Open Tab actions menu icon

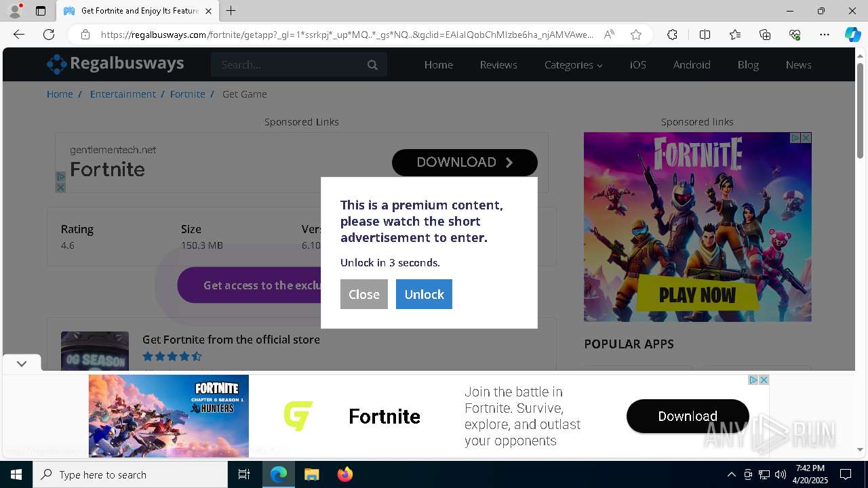[x=41, y=11]
